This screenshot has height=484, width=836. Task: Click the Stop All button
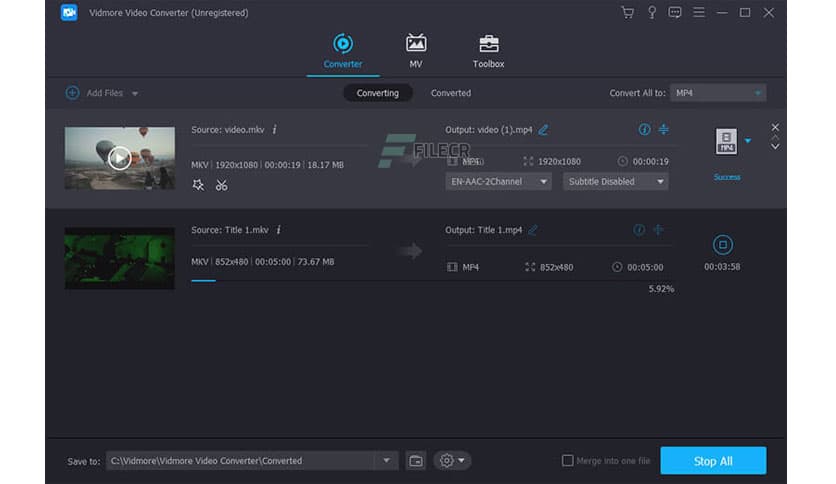tap(713, 461)
